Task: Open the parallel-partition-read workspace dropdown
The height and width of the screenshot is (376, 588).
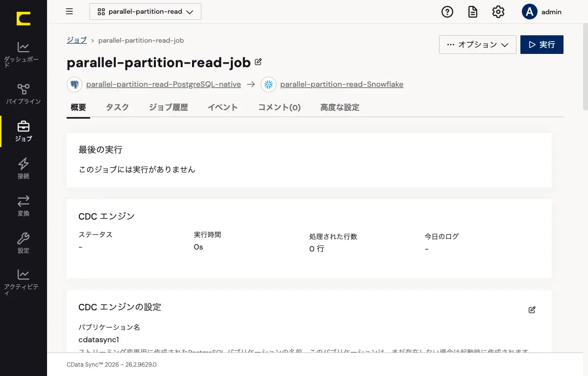Action: [x=146, y=12]
